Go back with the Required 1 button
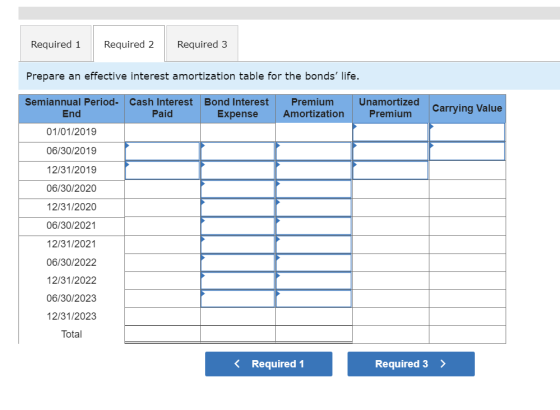The height and width of the screenshot is (410, 560). [269, 364]
